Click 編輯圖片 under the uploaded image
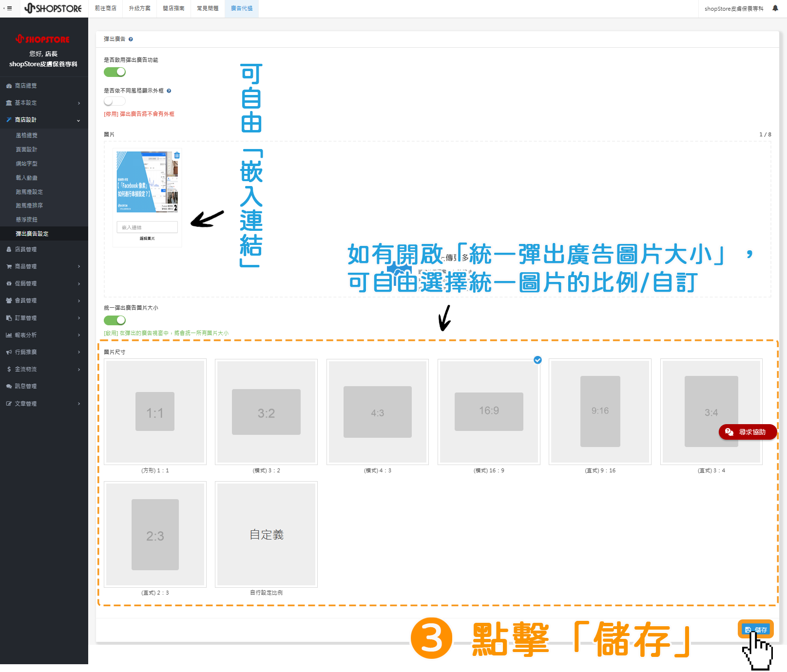Screen dimensions: 787x672 [x=147, y=239]
